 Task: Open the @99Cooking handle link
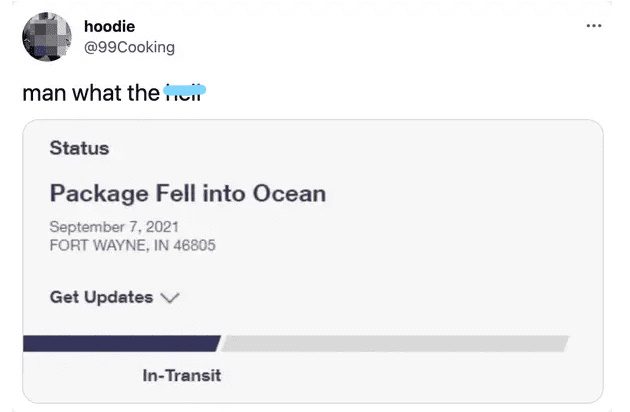pyautogui.click(x=129, y=47)
